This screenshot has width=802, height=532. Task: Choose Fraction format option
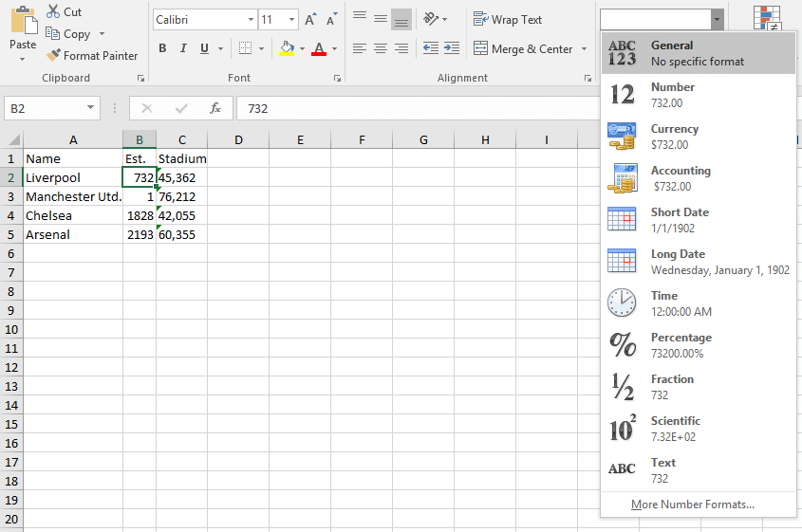pyautogui.click(x=699, y=387)
